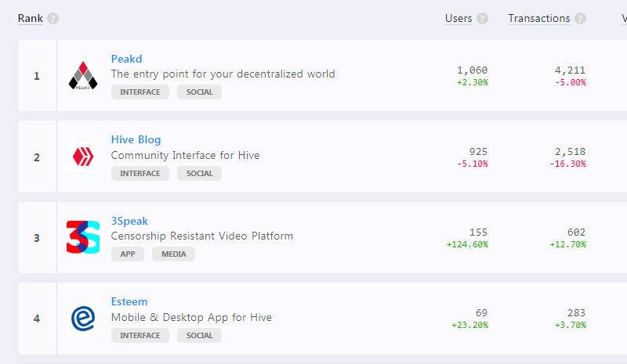Select Esteem transactions value 283
Viewport: 627px width, 364px height.
[x=576, y=313]
